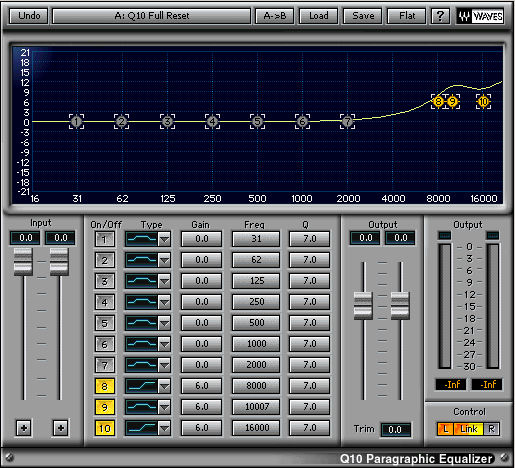Select band 4 marker on the EQ graph
Viewport: 515px width, 468px height.
click(x=212, y=122)
